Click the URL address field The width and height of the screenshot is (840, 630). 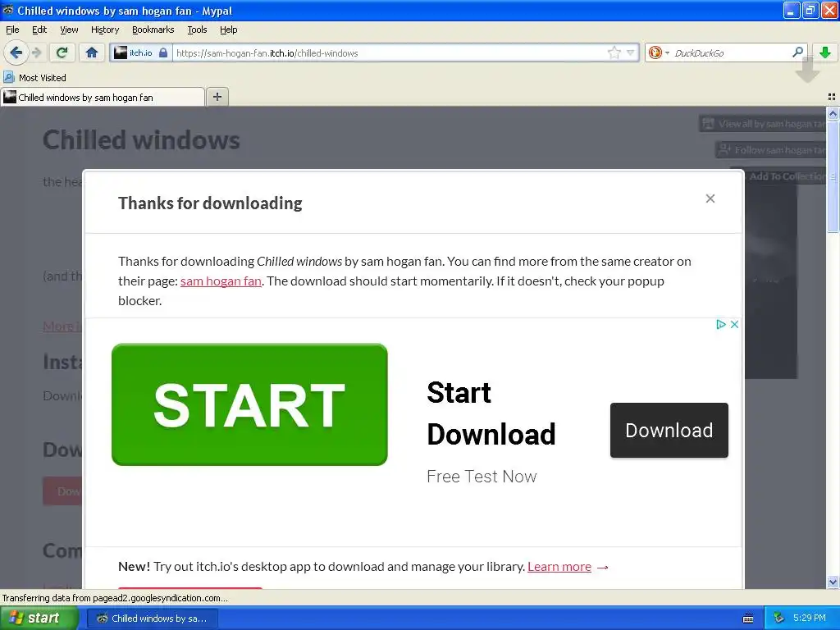[x=390, y=52]
